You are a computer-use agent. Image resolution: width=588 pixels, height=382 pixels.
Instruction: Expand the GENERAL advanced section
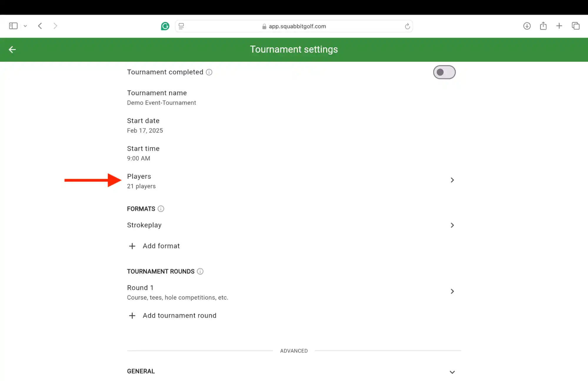tap(452, 372)
